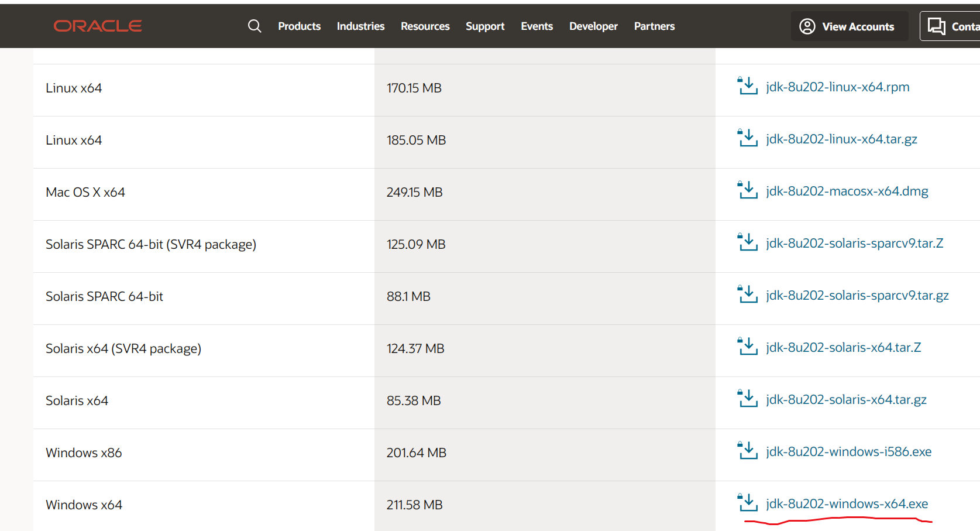This screenshot has width=980, height=531.
Task: Download jdk-8u202-windows-x64.exe link
Action: 847,503
